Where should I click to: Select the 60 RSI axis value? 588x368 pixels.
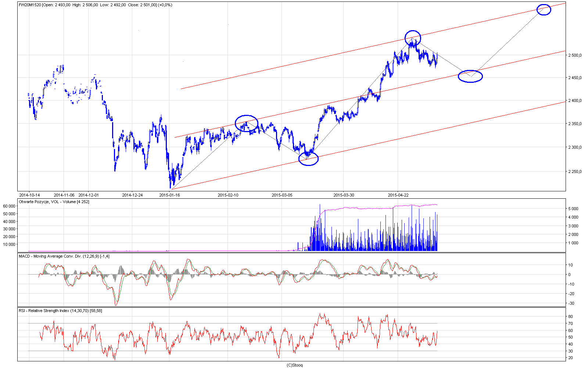click(571, 330)
